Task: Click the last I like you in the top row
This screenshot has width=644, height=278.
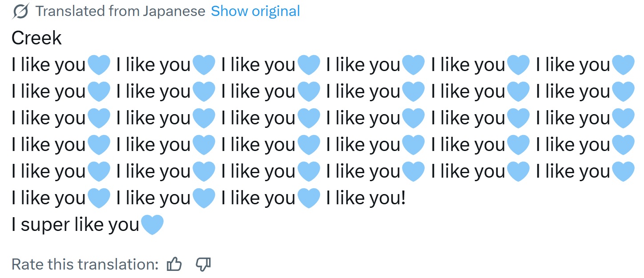Action: click(x=573, y=65)
